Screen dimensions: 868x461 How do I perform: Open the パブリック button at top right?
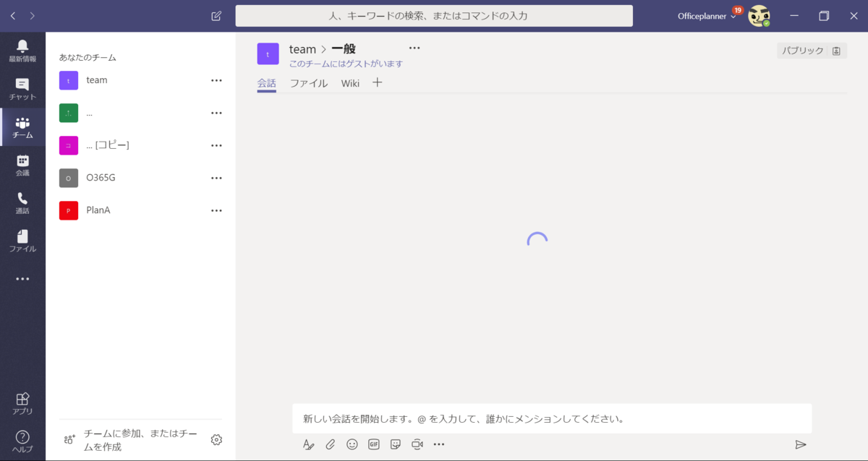click(x=801, y=50)
